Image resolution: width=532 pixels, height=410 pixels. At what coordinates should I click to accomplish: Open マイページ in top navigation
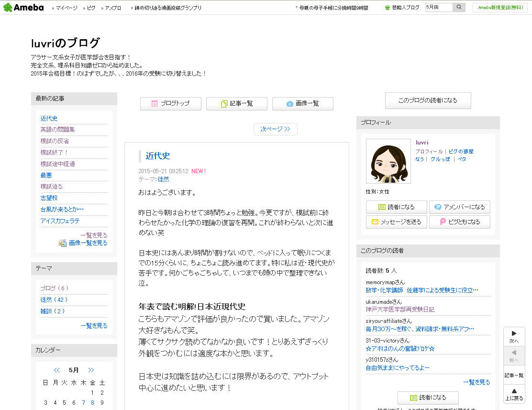66,8
